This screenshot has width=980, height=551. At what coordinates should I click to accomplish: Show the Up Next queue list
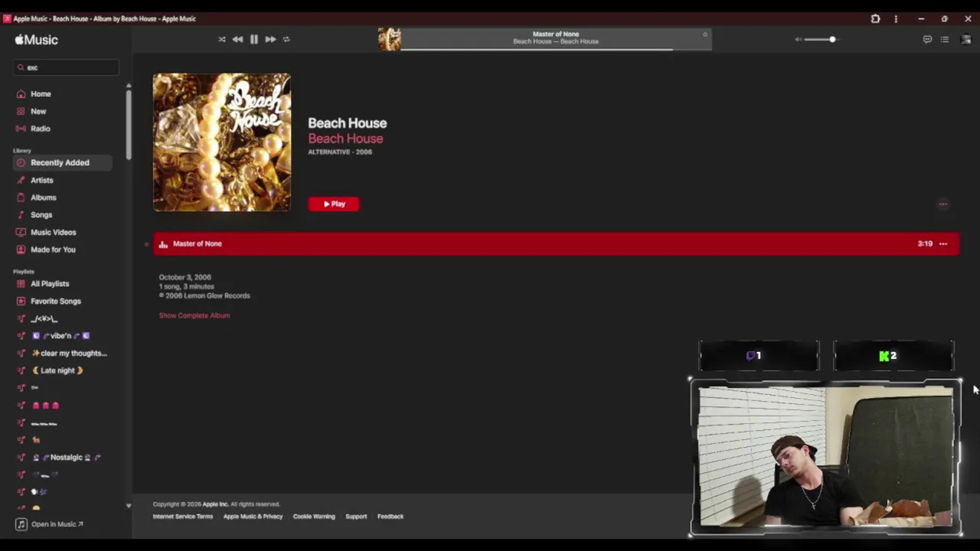point(945,39)
